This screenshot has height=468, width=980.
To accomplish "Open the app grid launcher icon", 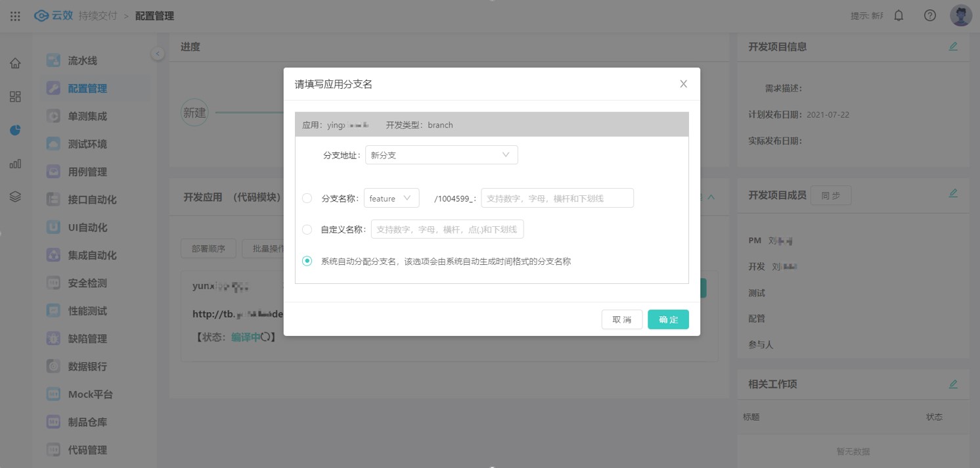I will 15,16.
